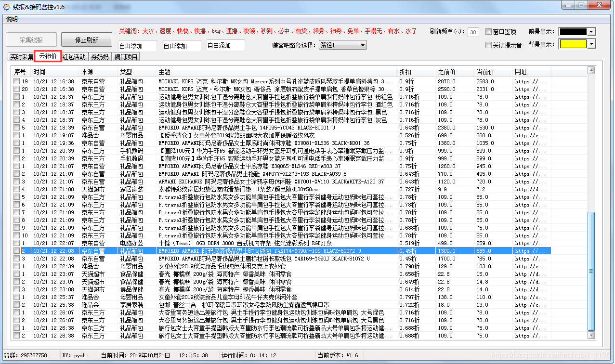This screenshot has width=615, height=364.
Task: Check the box for the 12:22:39 唯品会 row
Action: coord(16,266)
